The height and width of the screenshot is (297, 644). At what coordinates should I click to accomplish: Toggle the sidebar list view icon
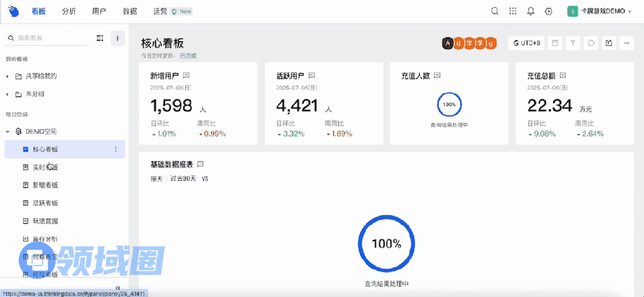click(100, 38)
